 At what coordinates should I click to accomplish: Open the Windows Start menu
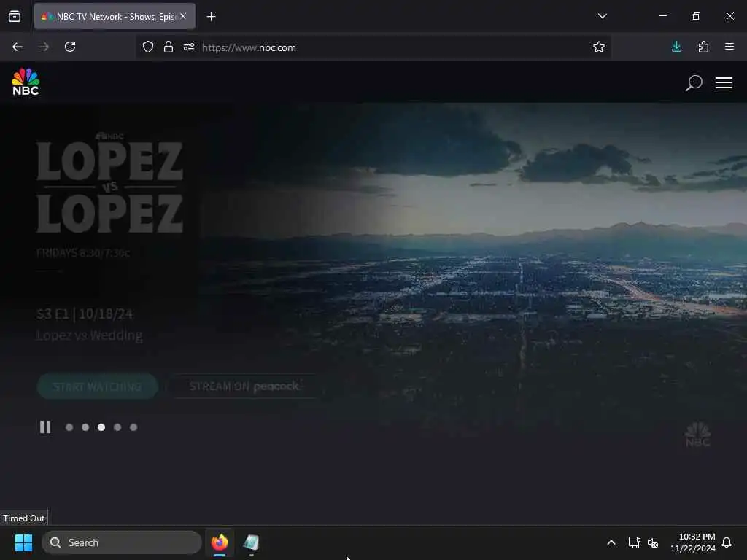[x=23, y=542]
